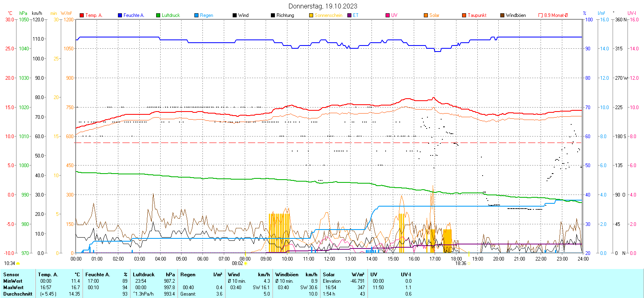The height and width of the screenshot is (298, 644).
Task: Click the light blue Regen legend square
Action: (196, 15)
